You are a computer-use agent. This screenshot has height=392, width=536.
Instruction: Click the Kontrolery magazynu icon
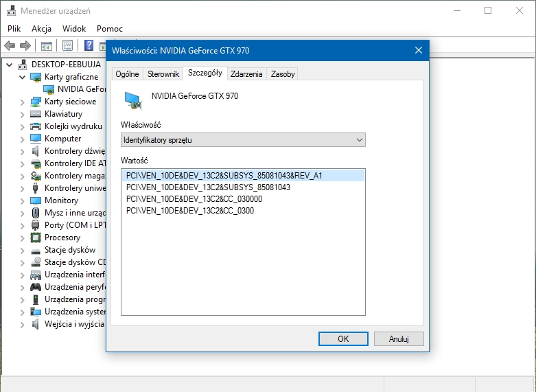click(36, 176)
